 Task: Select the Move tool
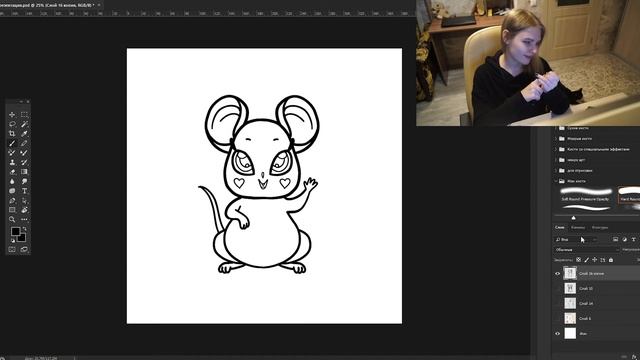click(12, 115)
